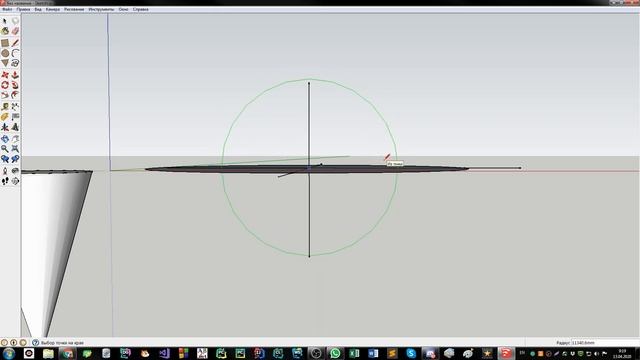This screenshot has height=360, width=640.
Task: Open WhatsApp from the taskbar
Action: point(335,353)
